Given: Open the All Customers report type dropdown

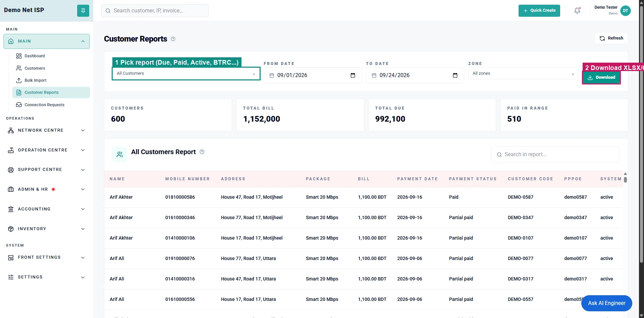Looking at the screenshot, I should (186, 73).
